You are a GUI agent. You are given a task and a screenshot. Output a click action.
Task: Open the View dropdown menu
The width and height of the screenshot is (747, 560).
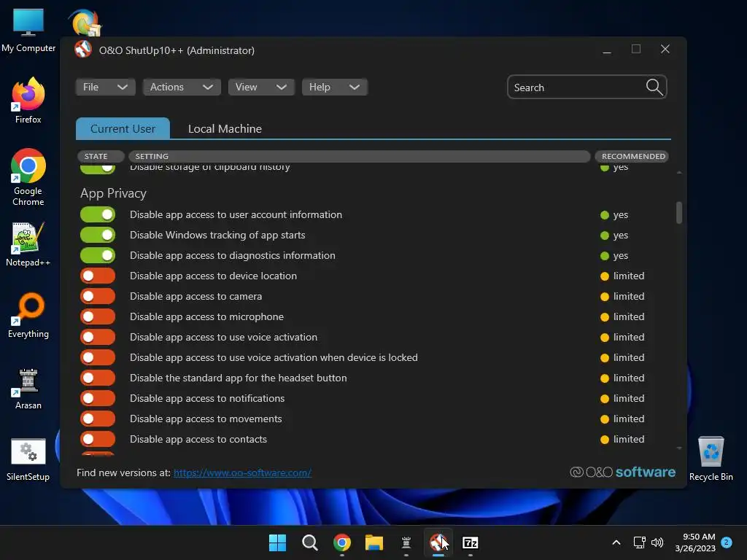pos(261,87)
